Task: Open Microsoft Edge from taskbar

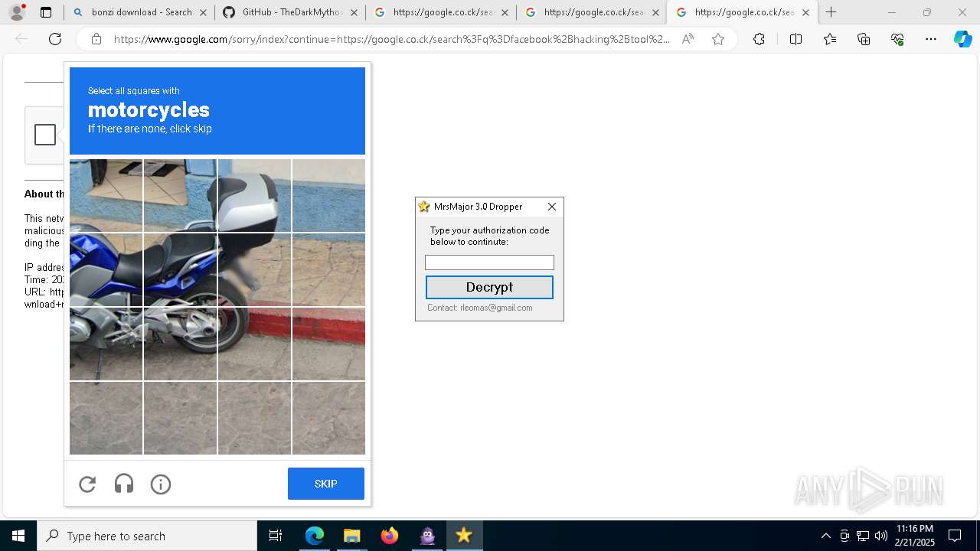Action: click(315, 536)
